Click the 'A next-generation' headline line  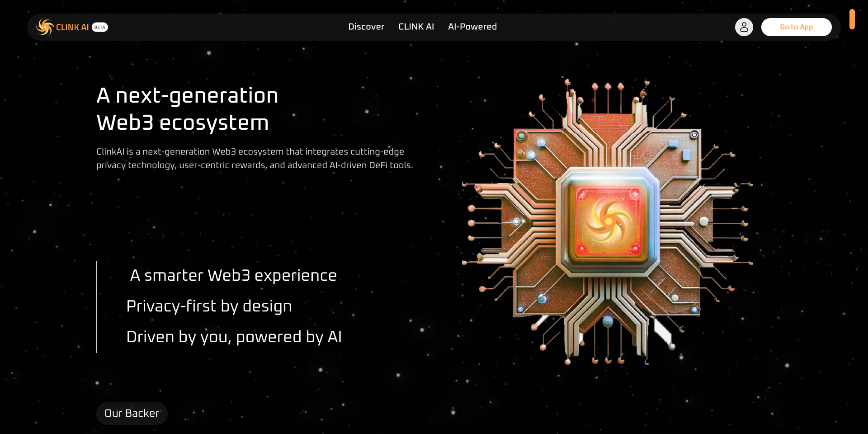point(187,95)
